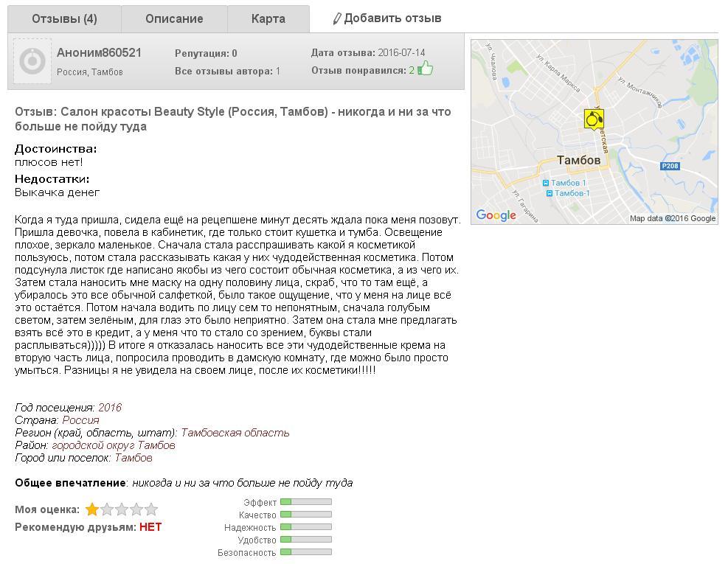Click the anonymous user avatar icon
Image resolution: width=728 pixels, height=564 pixels.
32,62
